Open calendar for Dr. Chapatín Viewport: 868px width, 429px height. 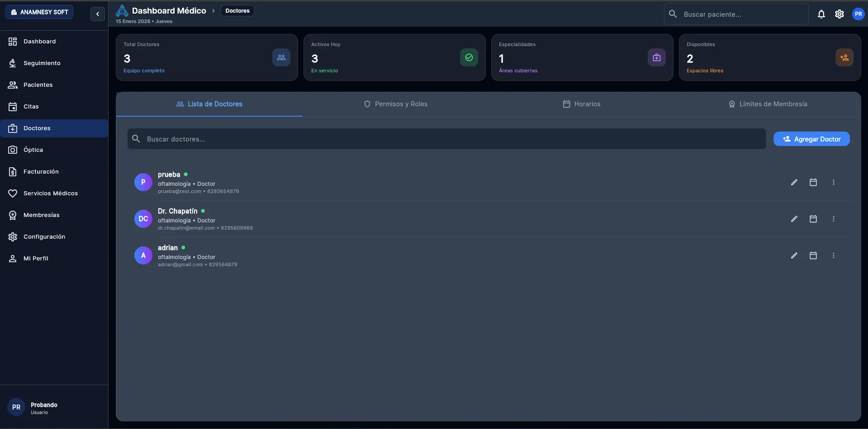tap(813, 219)
